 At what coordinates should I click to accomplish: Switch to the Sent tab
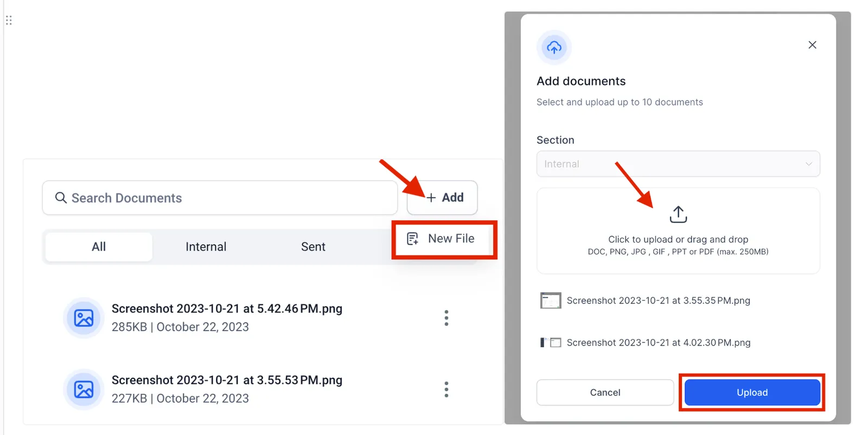[313, 247]
